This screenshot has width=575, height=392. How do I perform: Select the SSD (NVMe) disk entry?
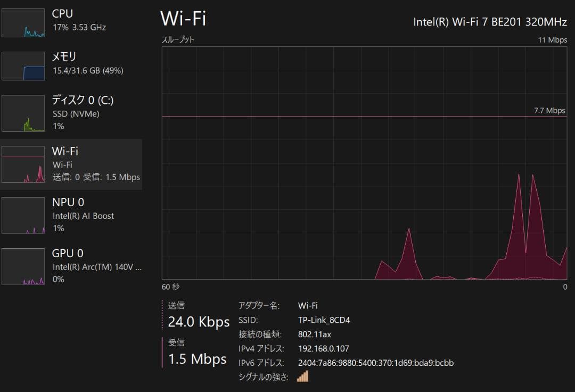coord(76,113)
